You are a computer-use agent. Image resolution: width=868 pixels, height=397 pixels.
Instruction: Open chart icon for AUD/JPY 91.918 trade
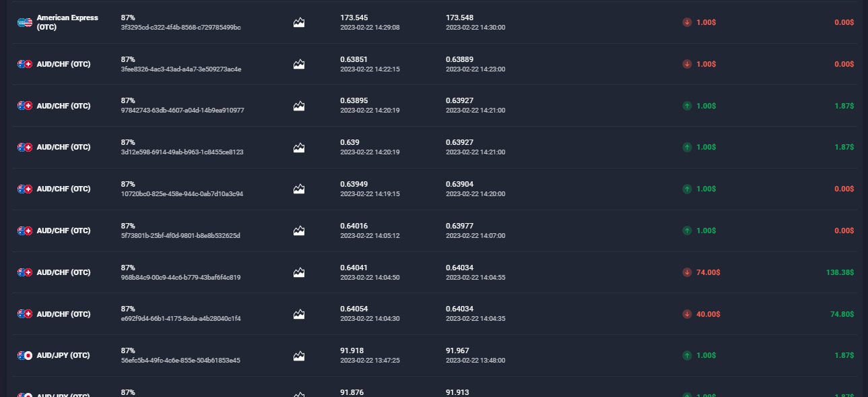point(299,355)
